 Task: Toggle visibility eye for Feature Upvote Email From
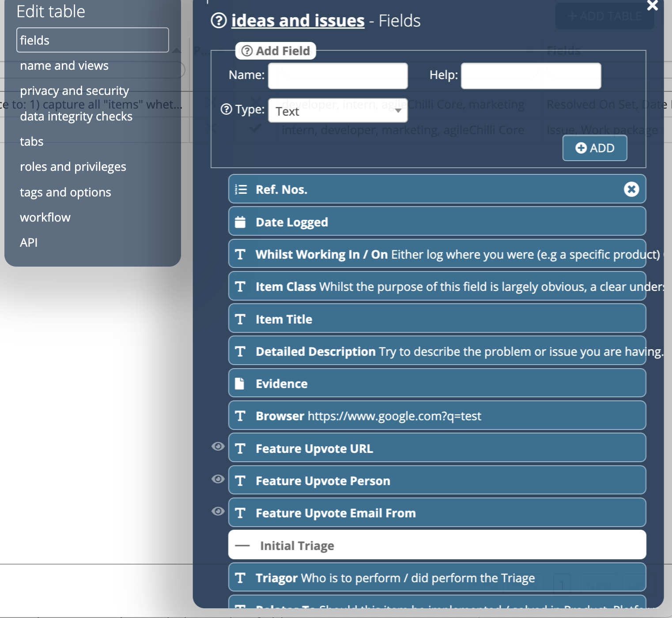point(218,511)
